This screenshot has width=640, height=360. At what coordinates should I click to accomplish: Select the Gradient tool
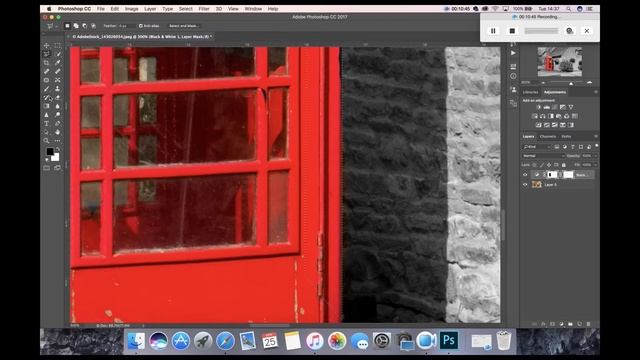(x=47, y=106)
